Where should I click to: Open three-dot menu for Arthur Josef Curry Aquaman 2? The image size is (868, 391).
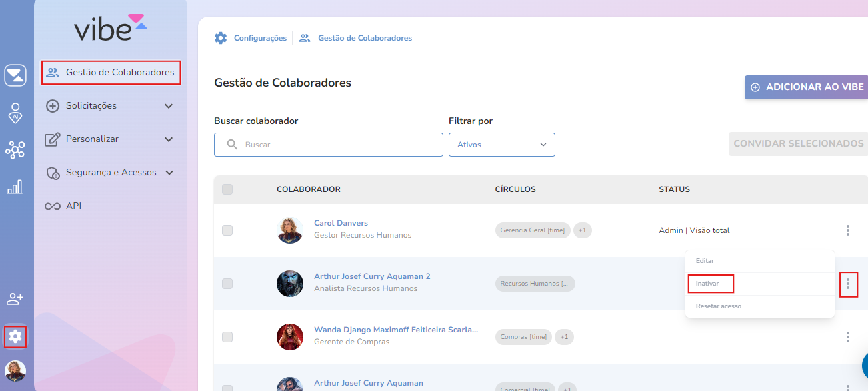847,284
